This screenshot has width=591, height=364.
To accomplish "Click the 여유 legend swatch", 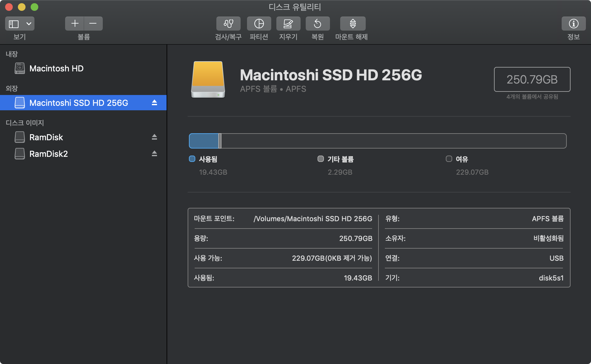I will [x=449, y=159].
